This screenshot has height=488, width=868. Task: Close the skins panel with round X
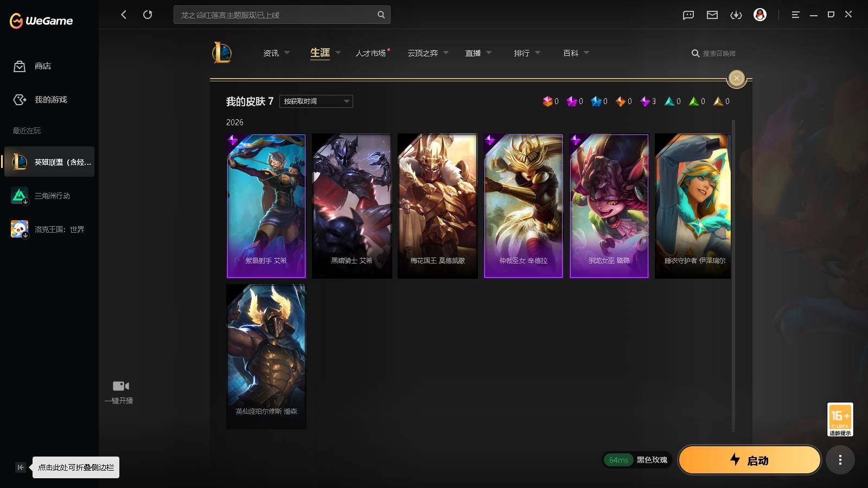tap(736, 78)
